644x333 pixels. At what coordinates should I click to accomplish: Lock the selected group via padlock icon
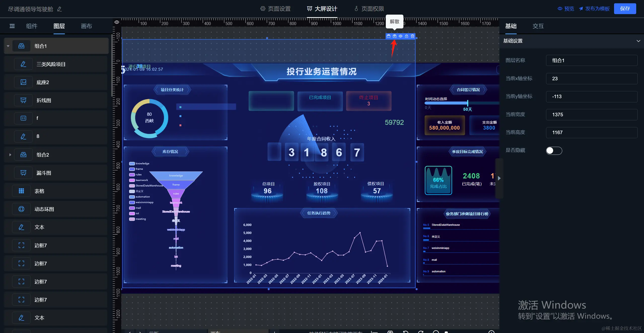click(406, 36)
